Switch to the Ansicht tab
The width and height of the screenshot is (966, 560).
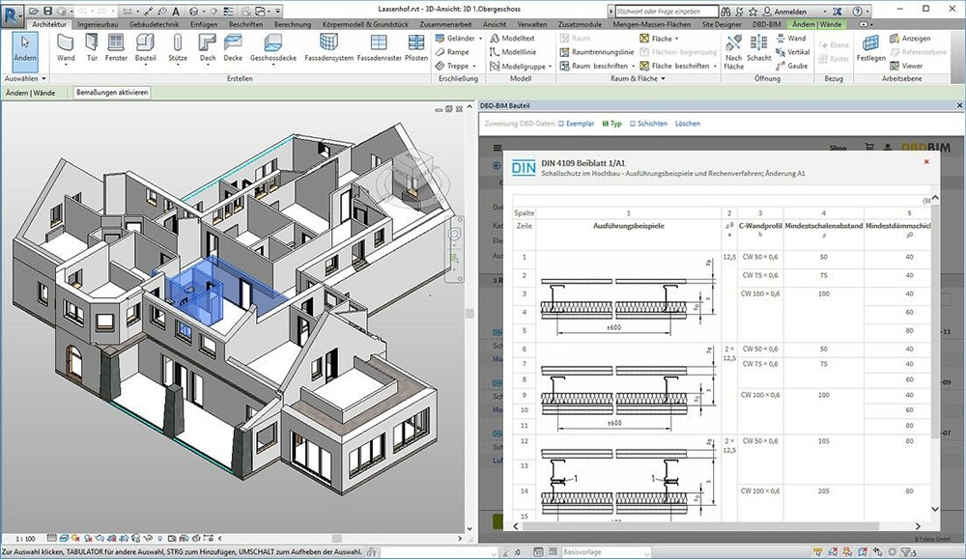coord(494,25)
